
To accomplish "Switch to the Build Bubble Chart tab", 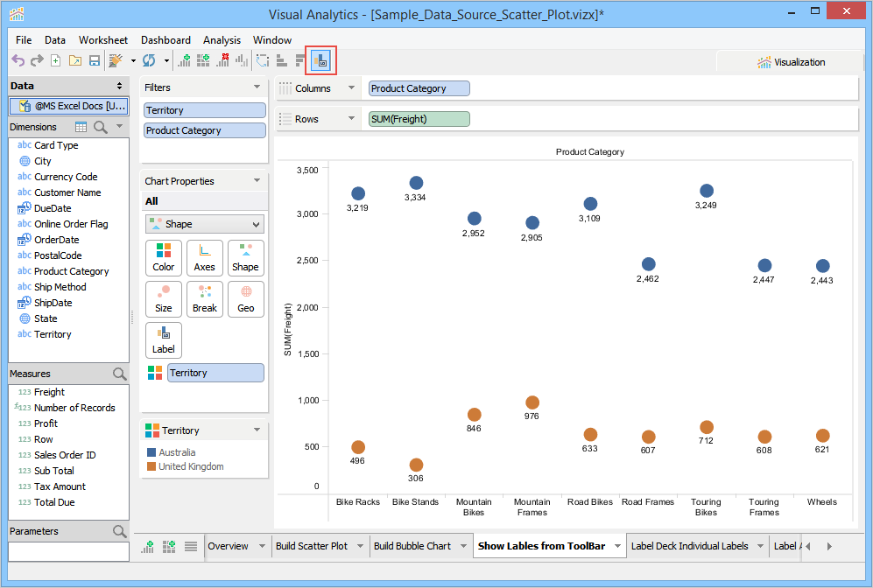I will (412, 546).
